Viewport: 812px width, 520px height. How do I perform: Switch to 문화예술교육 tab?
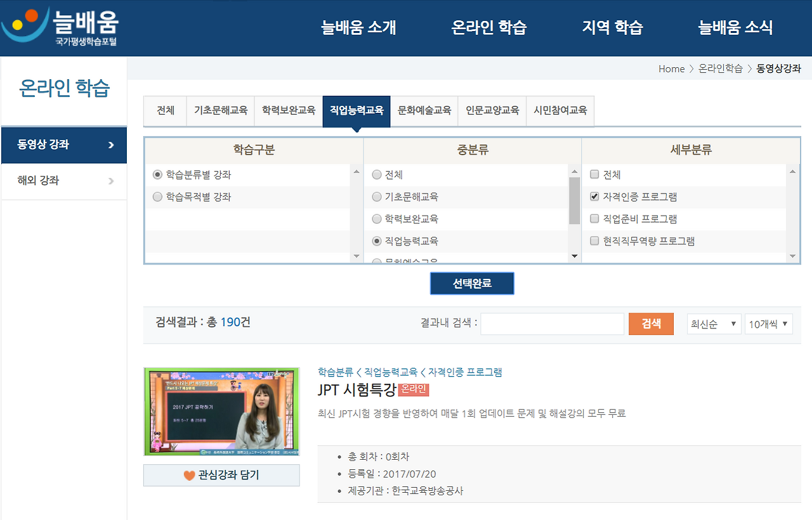point(424,110)
